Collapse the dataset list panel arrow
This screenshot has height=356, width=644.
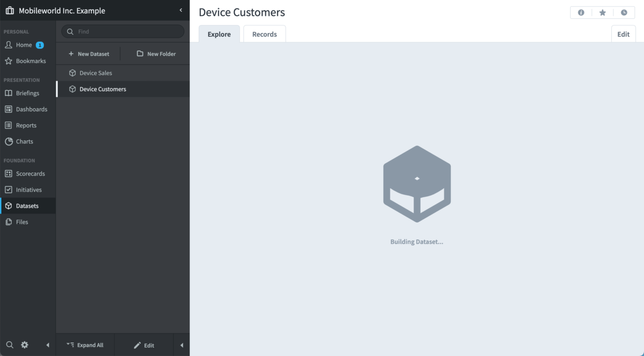(182, 345)
